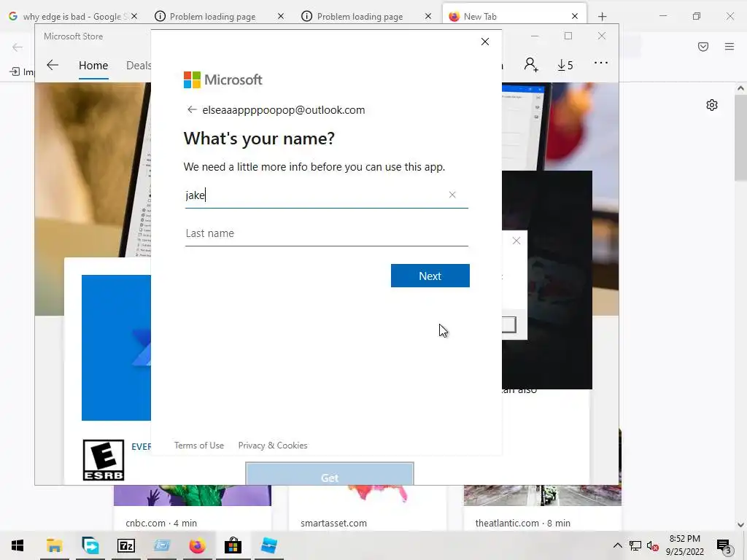
Task: Open Store downloads showing 5
Action: [x=565, y=65]
